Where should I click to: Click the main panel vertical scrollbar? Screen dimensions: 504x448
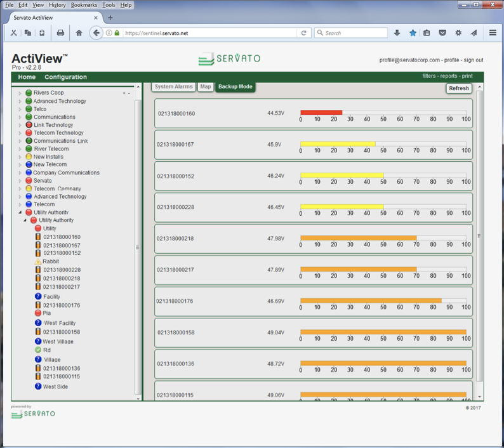click(479, 235)
